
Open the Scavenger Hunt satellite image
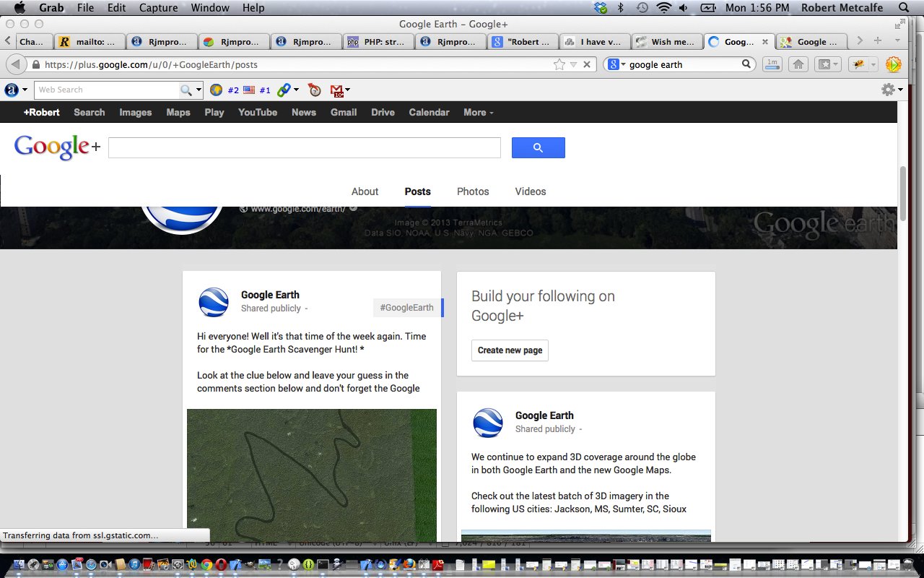point(311,475)
